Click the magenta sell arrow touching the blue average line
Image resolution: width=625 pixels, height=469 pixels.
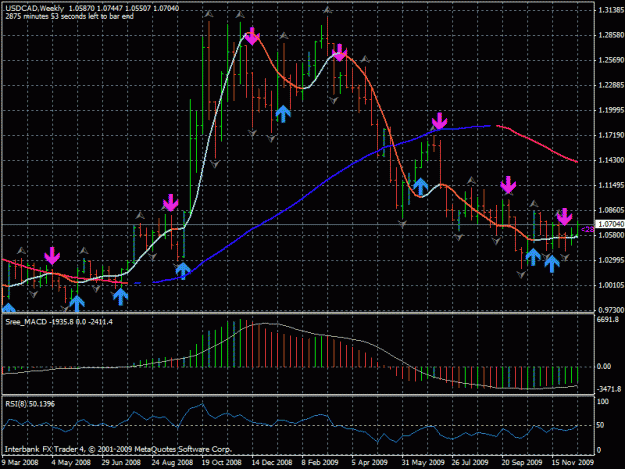pyautogui.click(x=439, y=121)
